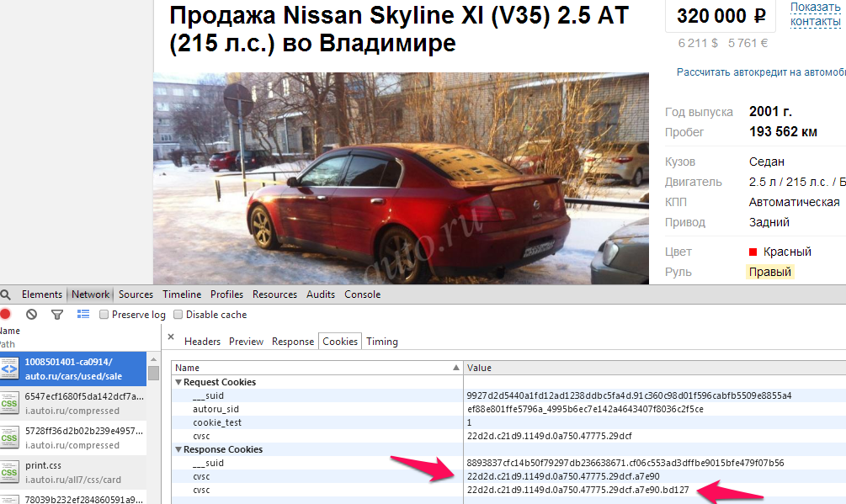The height and width of the screenshot is (504, 846).
Task: Click the 320 000 ₽ price box
Action: click(x=721, y=16)
